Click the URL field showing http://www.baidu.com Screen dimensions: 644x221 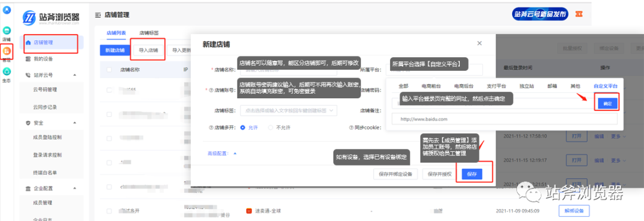tap(505, 119)
